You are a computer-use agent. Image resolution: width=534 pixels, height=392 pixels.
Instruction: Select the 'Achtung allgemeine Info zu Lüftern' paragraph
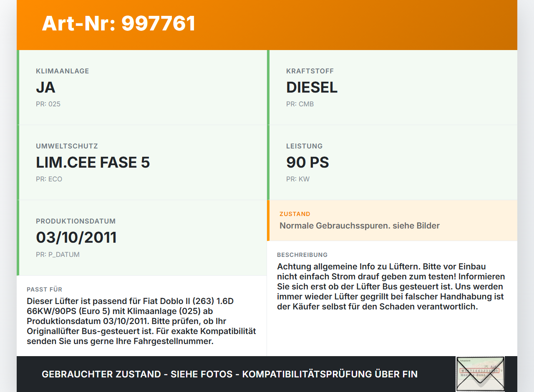pos(391,286)
